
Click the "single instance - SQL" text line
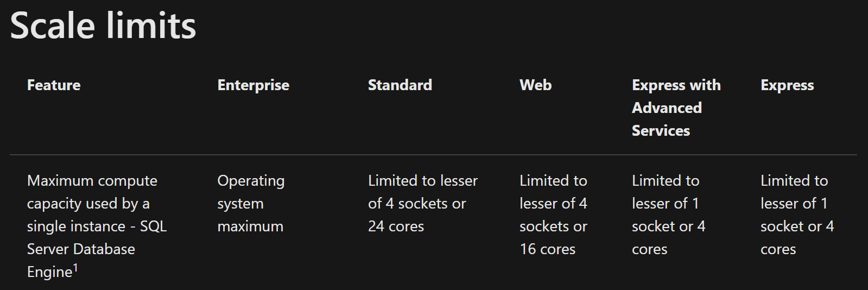coord(97,226)
